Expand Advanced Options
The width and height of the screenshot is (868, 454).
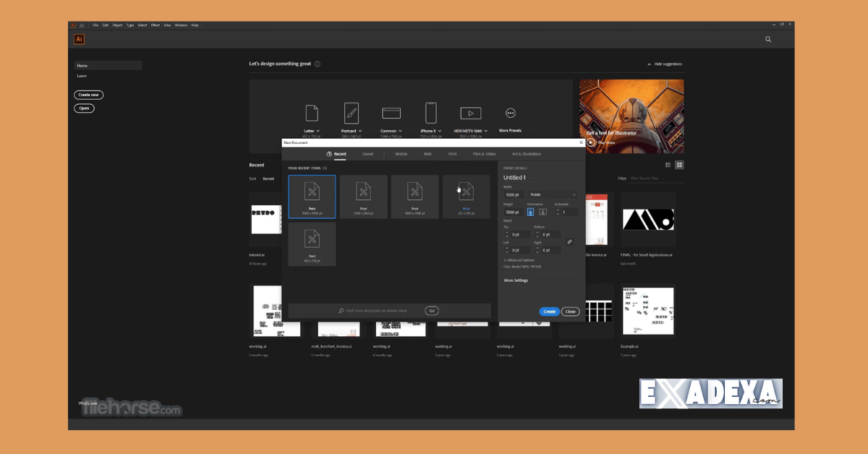coord(519,260)
